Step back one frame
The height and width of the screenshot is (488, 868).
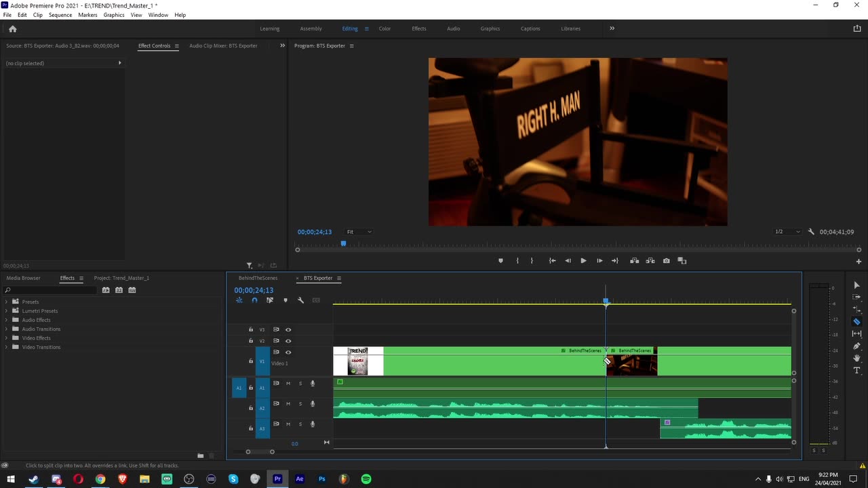click(x=568, y=261)
